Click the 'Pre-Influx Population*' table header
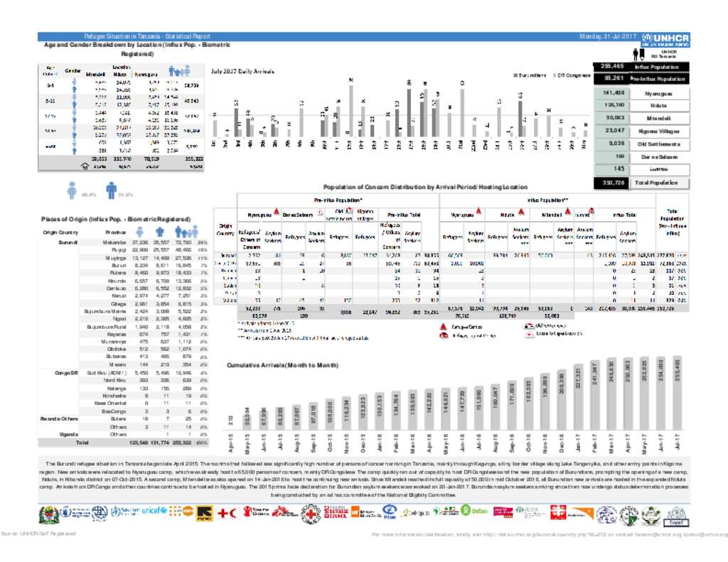The image size is (728, 562). click(338, 200)
